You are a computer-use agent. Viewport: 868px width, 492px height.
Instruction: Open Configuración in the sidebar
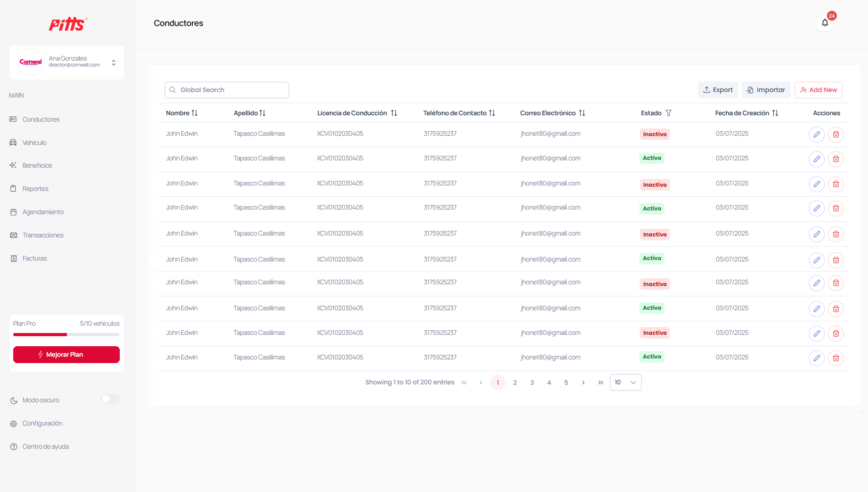point(42,423)
